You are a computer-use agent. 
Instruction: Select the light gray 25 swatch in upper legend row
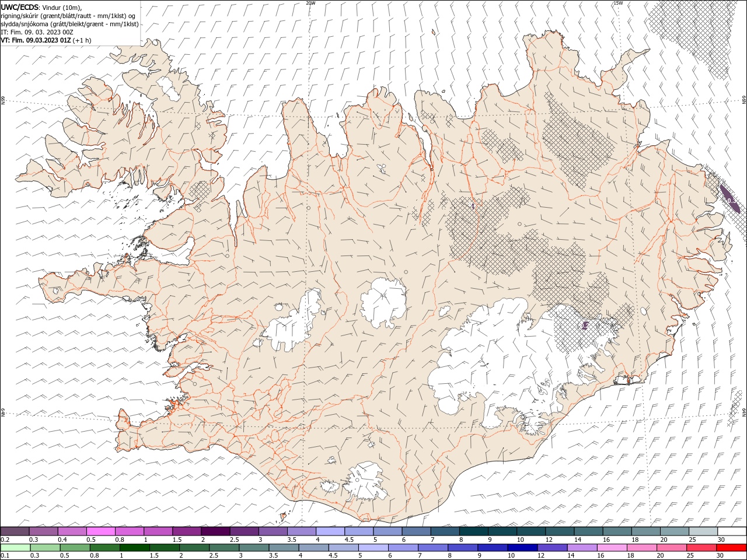click(x=703, y=531)
